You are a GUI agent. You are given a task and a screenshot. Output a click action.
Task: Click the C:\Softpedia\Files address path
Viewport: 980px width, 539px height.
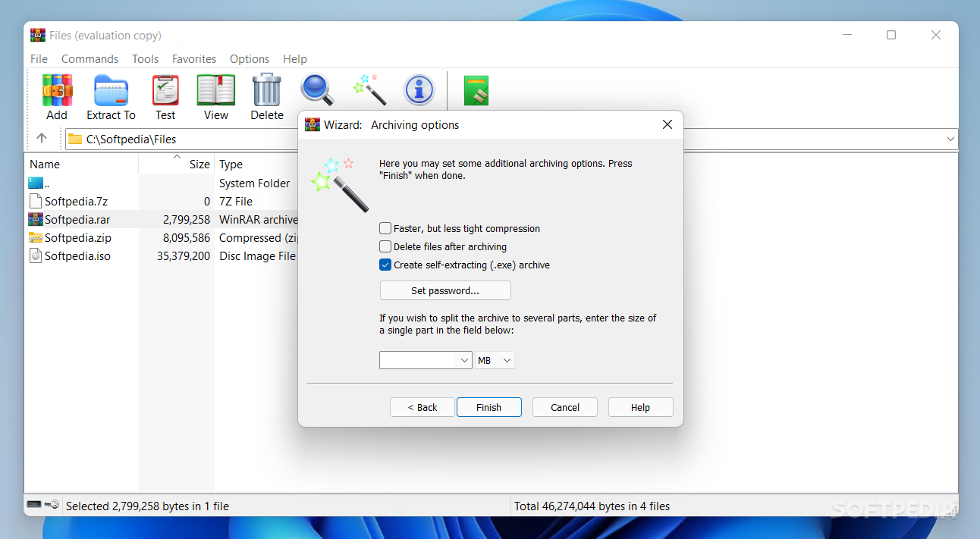tap(131, 139)
